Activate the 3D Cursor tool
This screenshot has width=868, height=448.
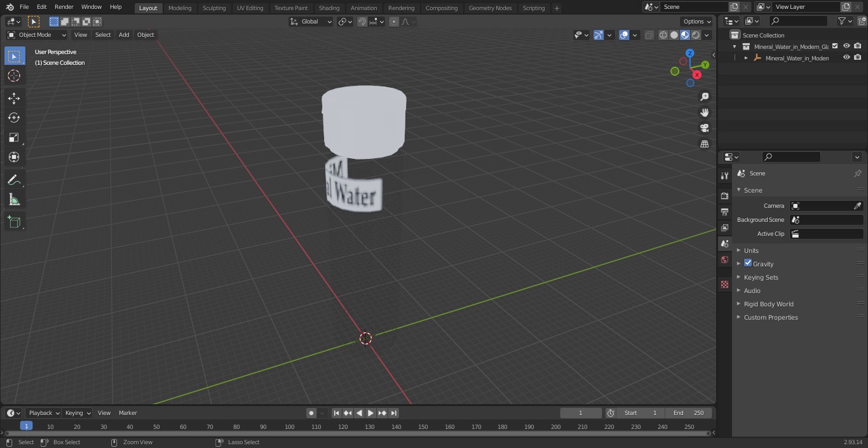(x=15, y=76)
